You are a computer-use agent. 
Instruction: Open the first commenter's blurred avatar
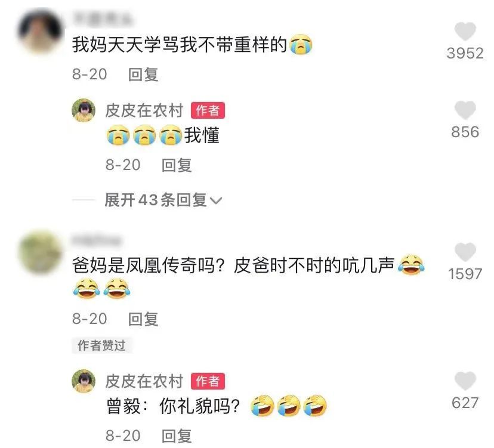(40, 31)
